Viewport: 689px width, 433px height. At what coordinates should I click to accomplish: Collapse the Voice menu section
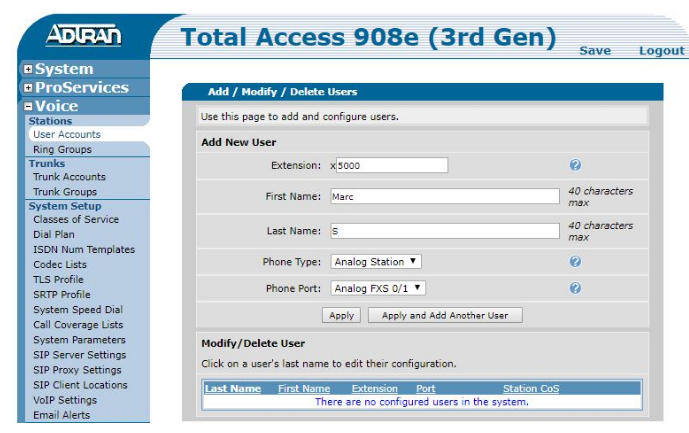pos(28,106)
